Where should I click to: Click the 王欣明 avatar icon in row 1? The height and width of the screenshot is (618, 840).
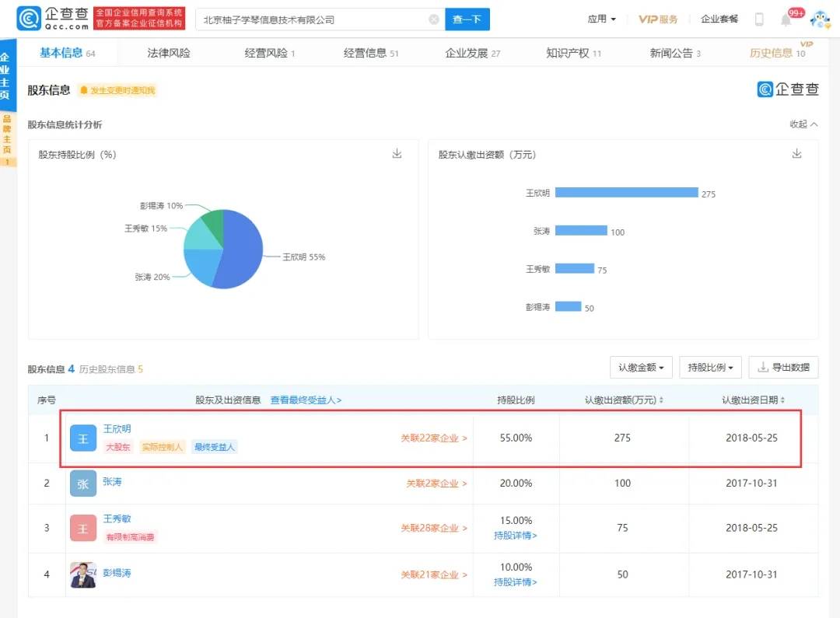tap(83, 438)
